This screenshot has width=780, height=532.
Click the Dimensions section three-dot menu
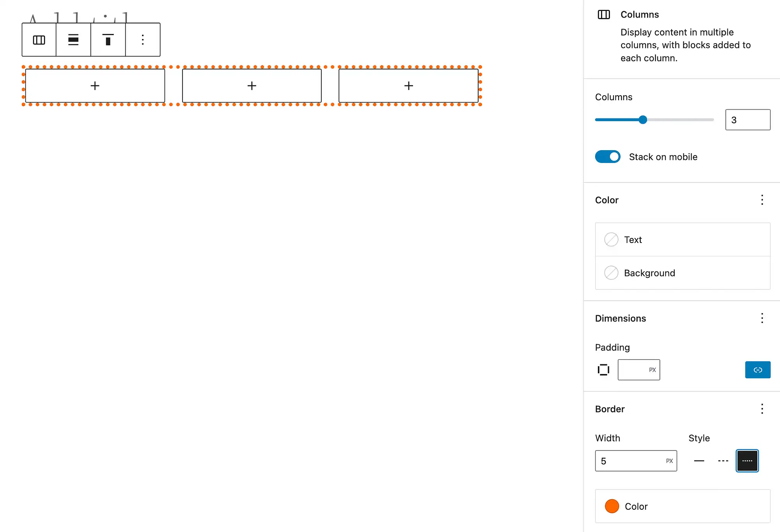(x=762, y=318)
